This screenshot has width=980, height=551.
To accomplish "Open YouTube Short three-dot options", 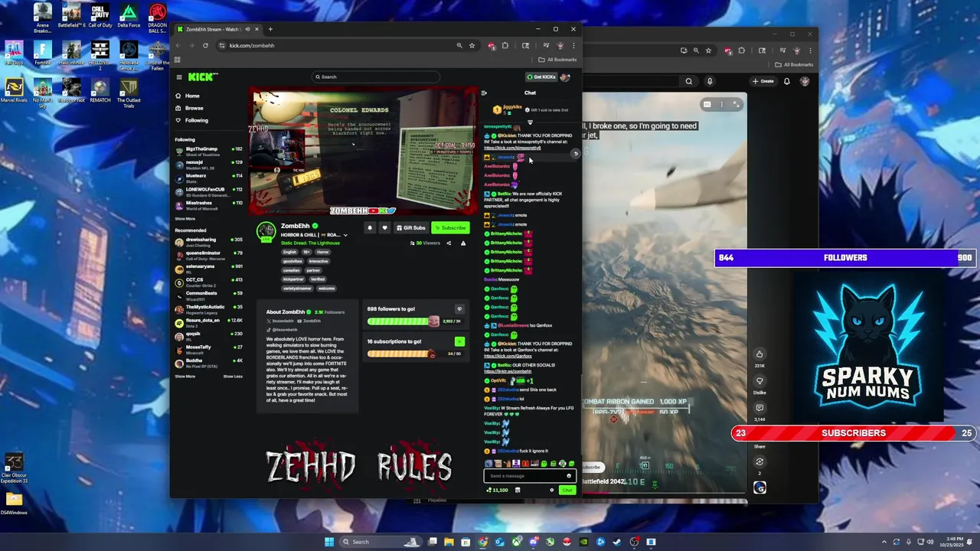I will pyautogui.click(x=720, y=104).
